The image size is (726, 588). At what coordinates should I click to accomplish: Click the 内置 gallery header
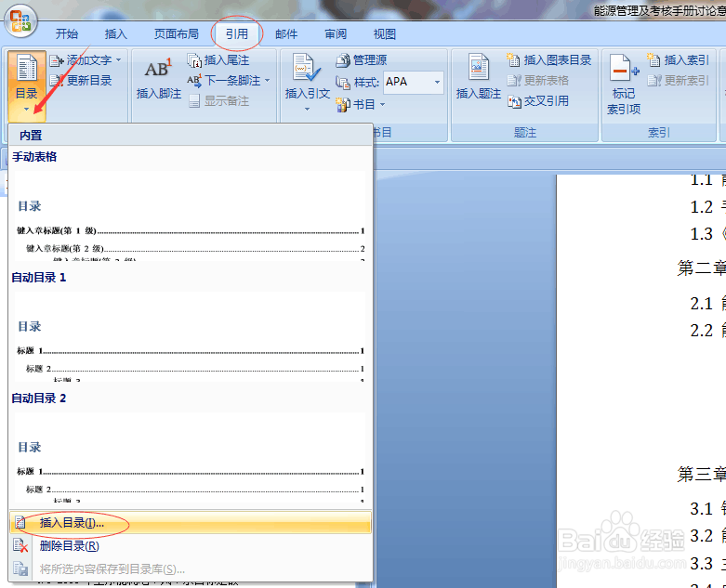pyautogui.click(x=191, y=135)
